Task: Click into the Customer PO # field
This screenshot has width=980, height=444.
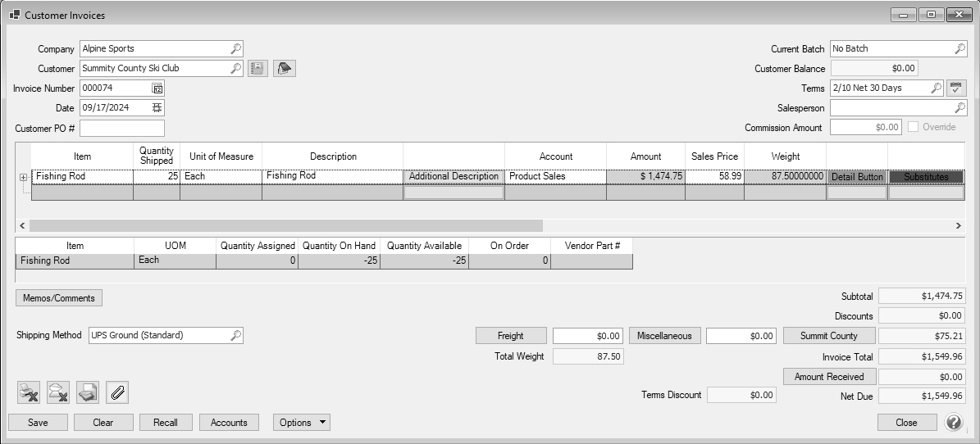Action: pos(122,128)
